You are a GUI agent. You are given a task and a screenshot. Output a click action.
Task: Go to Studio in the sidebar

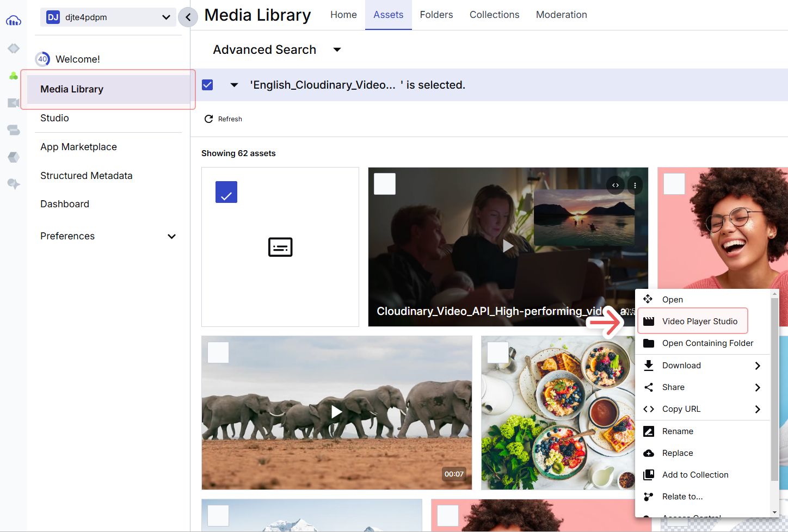[54, 118]
